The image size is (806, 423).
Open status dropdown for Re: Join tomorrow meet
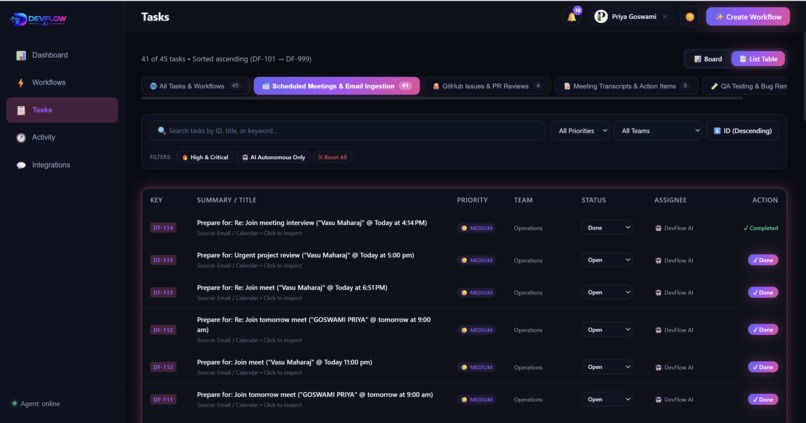click(607, 330)
